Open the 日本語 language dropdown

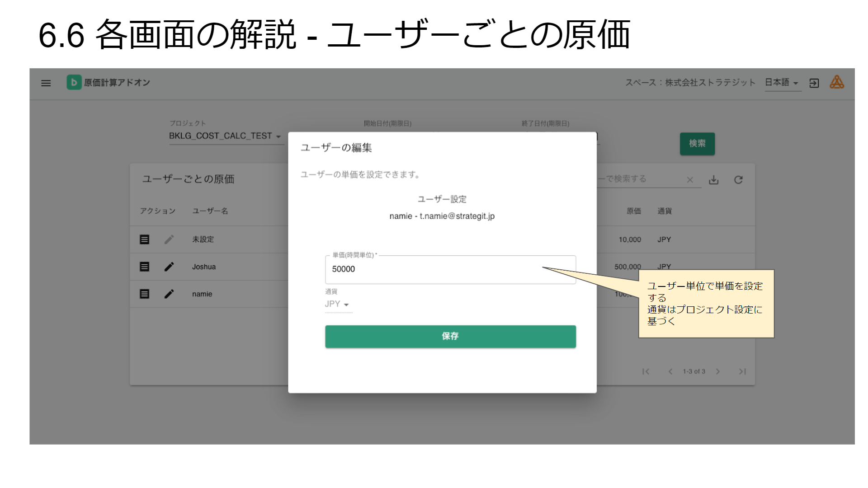pos(783,83)
